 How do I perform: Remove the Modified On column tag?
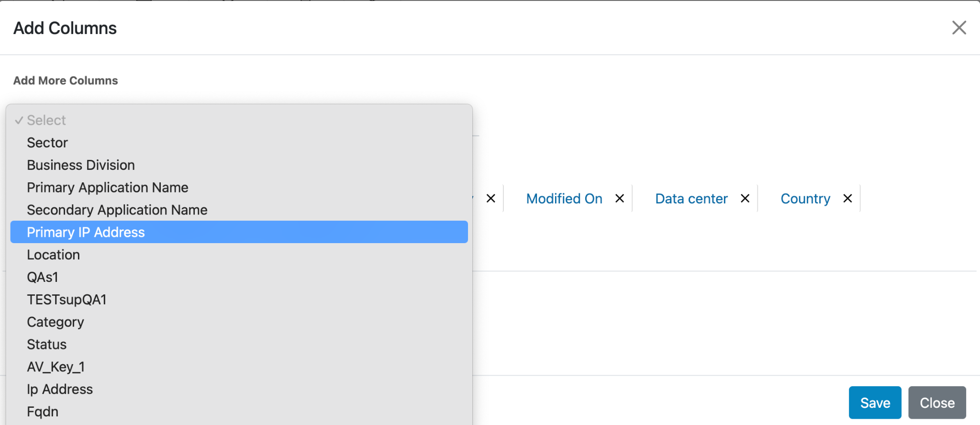620,198
